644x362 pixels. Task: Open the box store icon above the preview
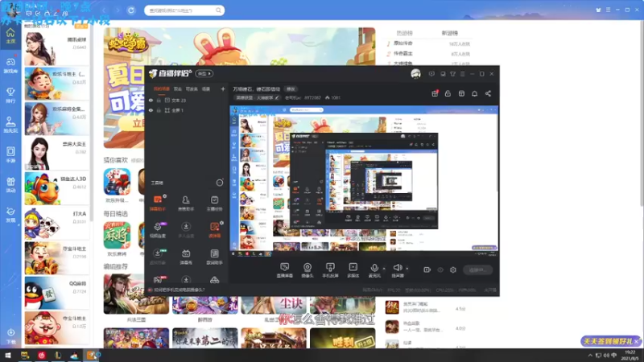[461, 93]
